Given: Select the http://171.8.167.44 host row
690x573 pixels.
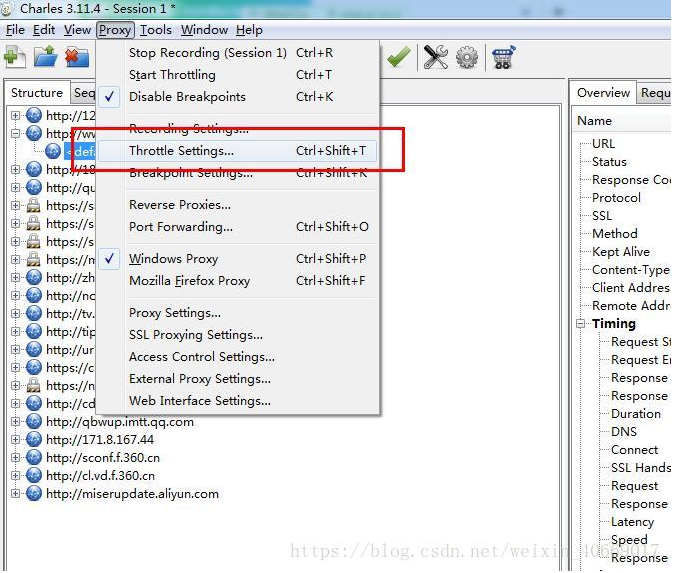Looking at the screenshot, I should coord(100,439).
